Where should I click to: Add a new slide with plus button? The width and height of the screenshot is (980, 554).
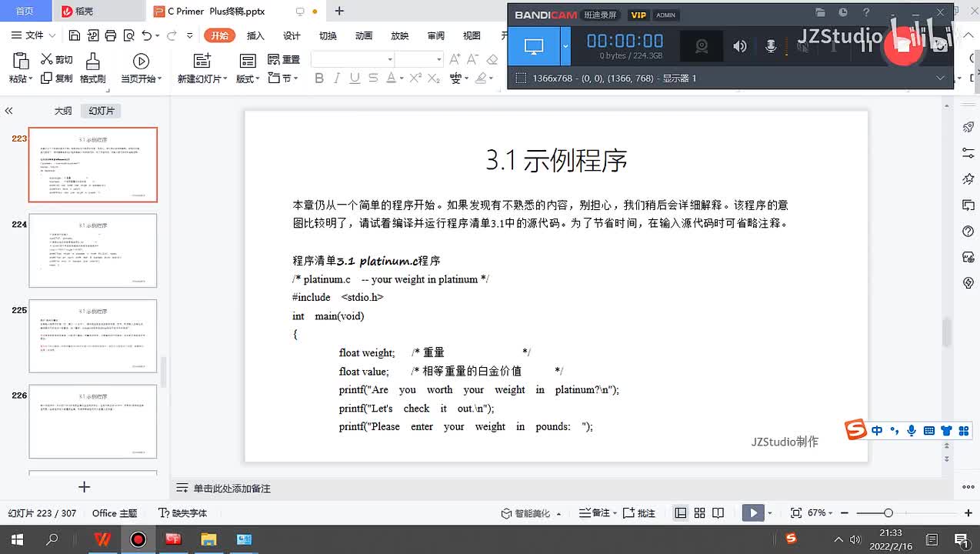click(85, 487)
